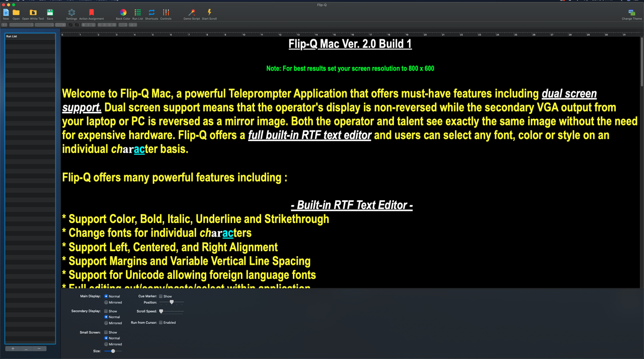Launch the Demo Script icon
The image size is (644, 359).
pyautogui.click(x=192, y=13)
